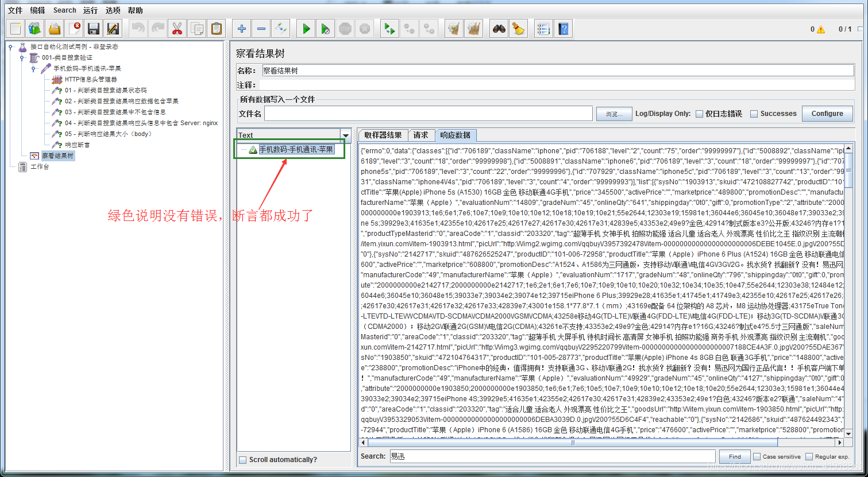The height and width of the screenshot is (477, 868).
Task: Select assertion 02 - 判断类目搜索结果响应数据包含苹果
Action: pyautogui.click(x=121, y=102)
